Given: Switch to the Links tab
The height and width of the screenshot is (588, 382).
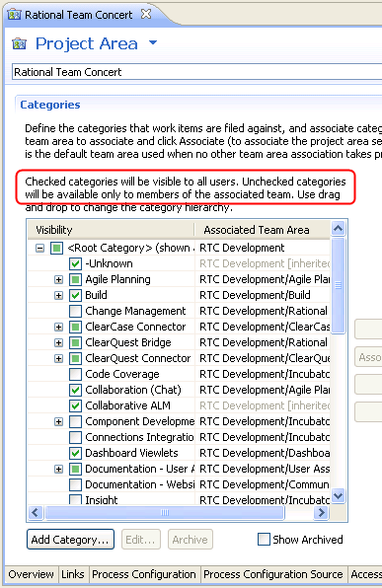Looking at the screenshot, I should pos(73,574).
